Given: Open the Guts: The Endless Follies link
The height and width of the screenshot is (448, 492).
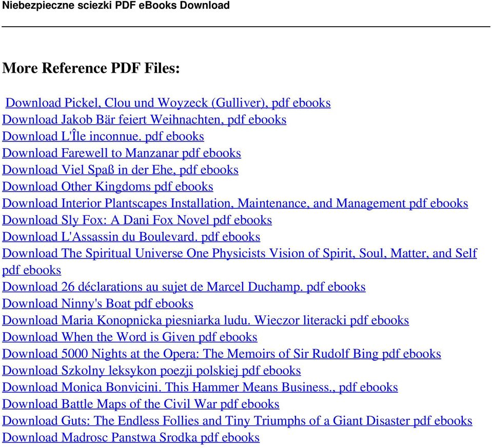Looking at the screenshot, I should click(x=237, y=421).
